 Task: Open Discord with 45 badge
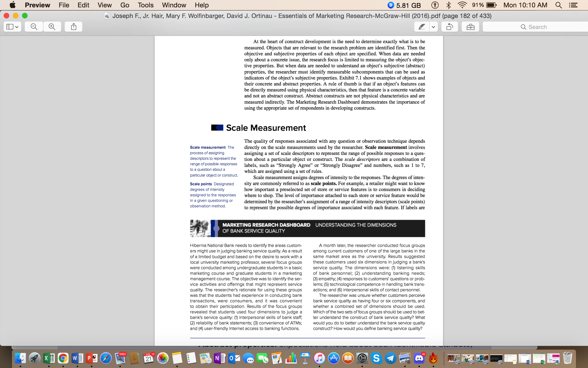419,358
